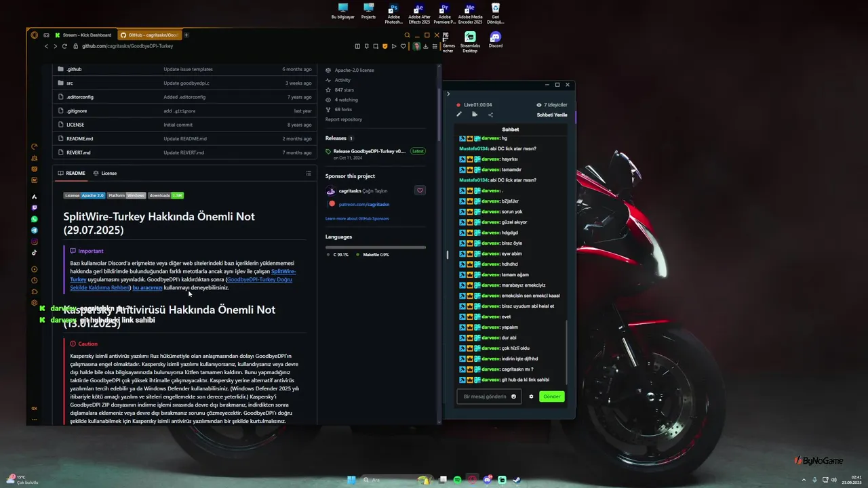Open the LICENSE file

pos(75,125)
